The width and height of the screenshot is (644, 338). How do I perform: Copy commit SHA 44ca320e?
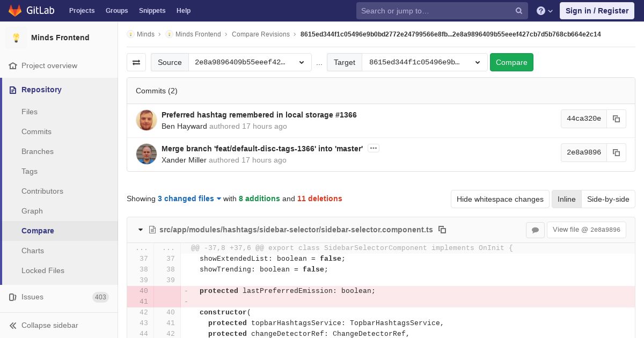[x=616, y=119]
